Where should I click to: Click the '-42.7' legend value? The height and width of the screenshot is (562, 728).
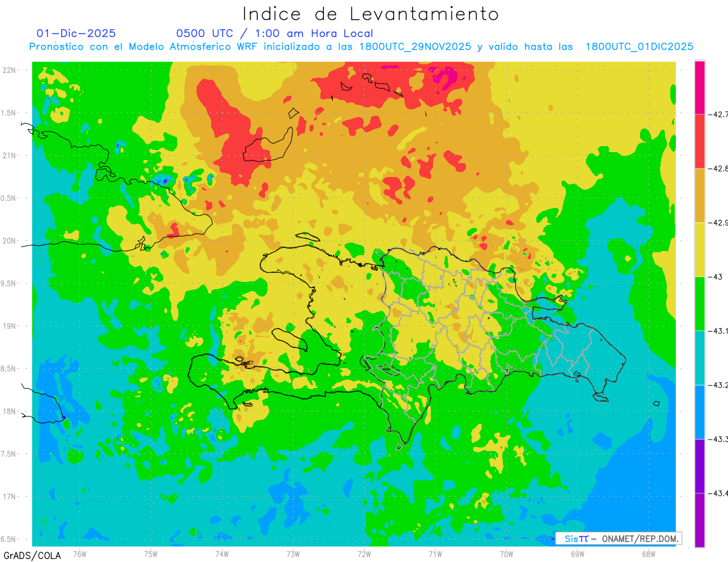coord(718,115)
